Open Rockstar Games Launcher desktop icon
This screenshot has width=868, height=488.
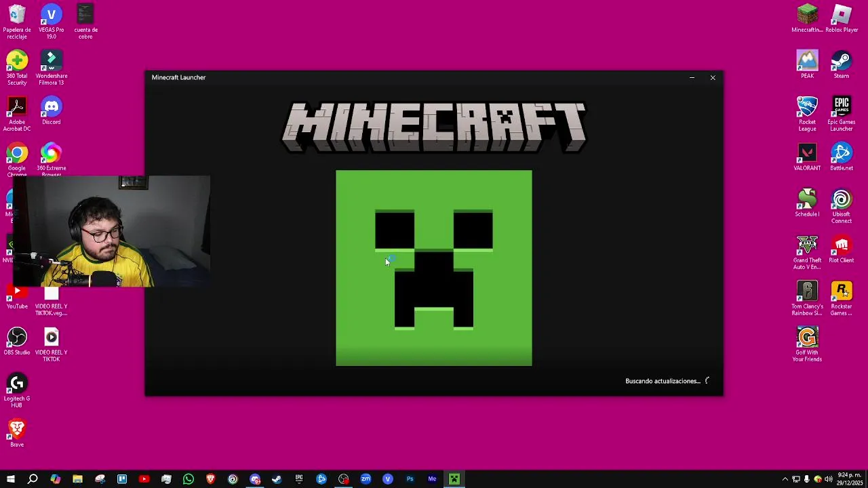tap(842, 298)
